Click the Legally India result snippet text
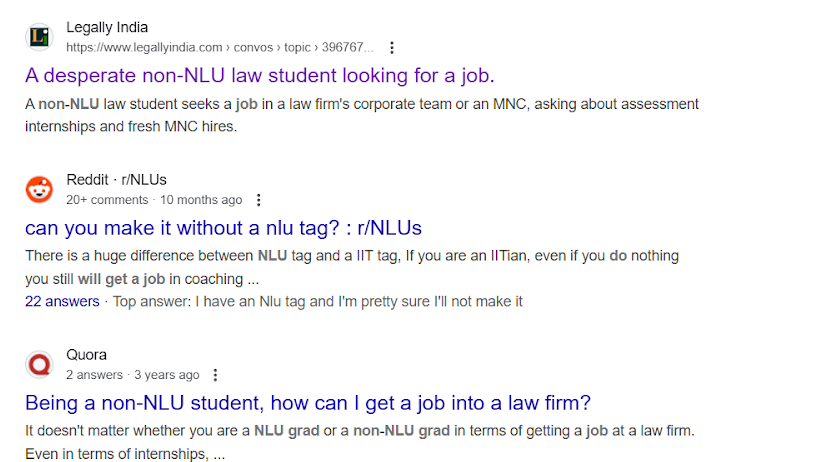 tap(361, 115)
